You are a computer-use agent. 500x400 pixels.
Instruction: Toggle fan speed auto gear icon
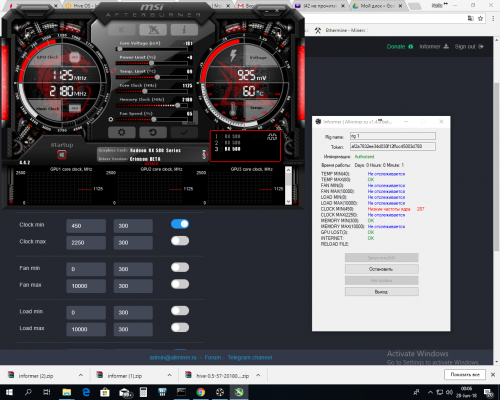[111, 119]
